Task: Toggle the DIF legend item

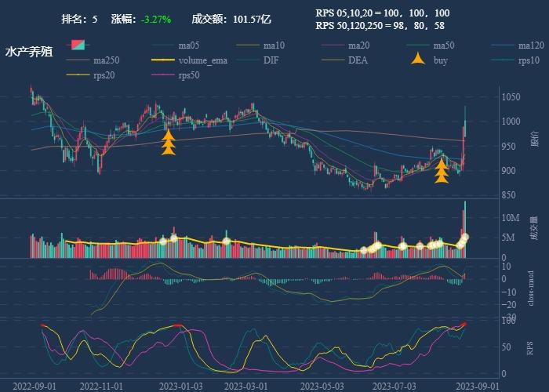Action: (258, 60)
